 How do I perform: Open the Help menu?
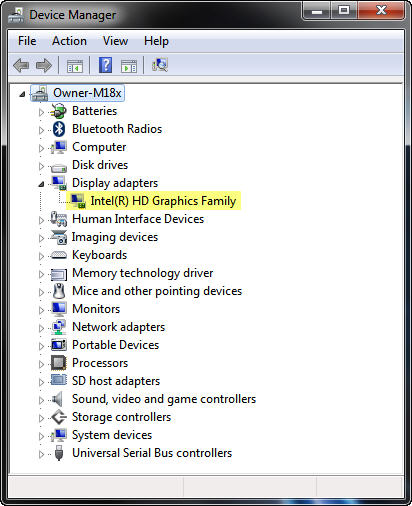point(156,41)
